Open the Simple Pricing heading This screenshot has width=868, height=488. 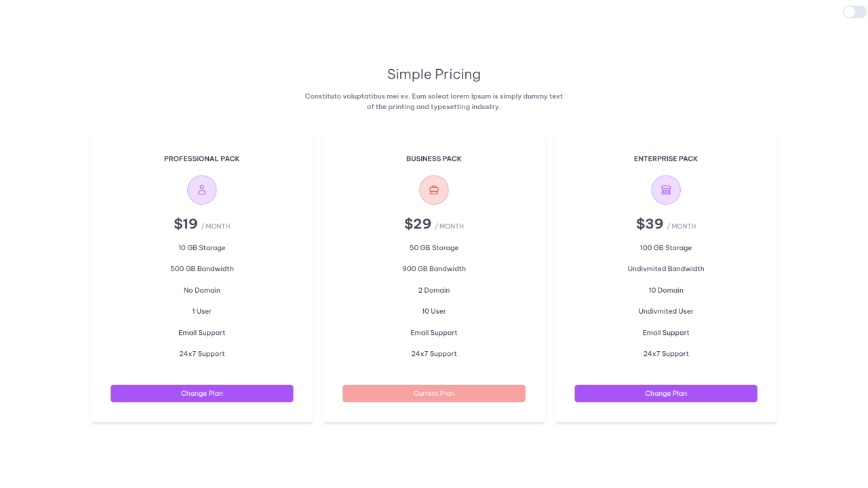(434, 74)
